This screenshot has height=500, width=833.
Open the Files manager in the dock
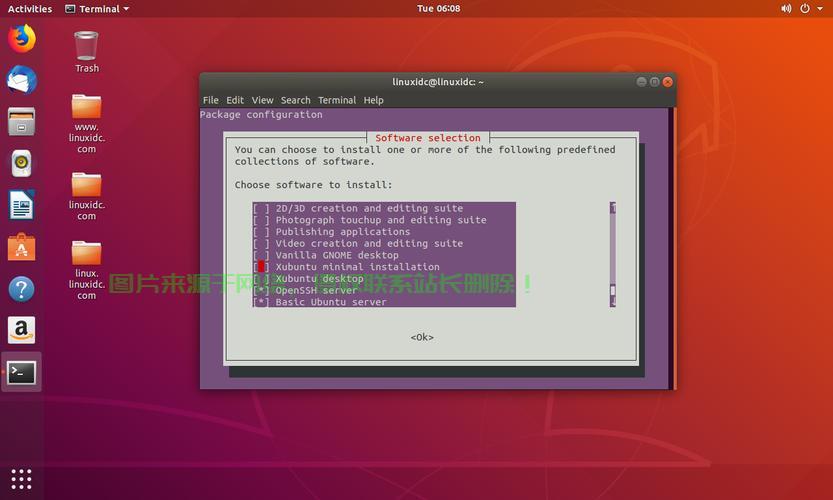pos(21,121)
